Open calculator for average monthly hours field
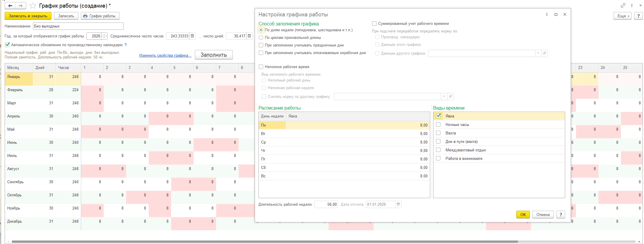This screenshot has width=644, height=244. 192,36
